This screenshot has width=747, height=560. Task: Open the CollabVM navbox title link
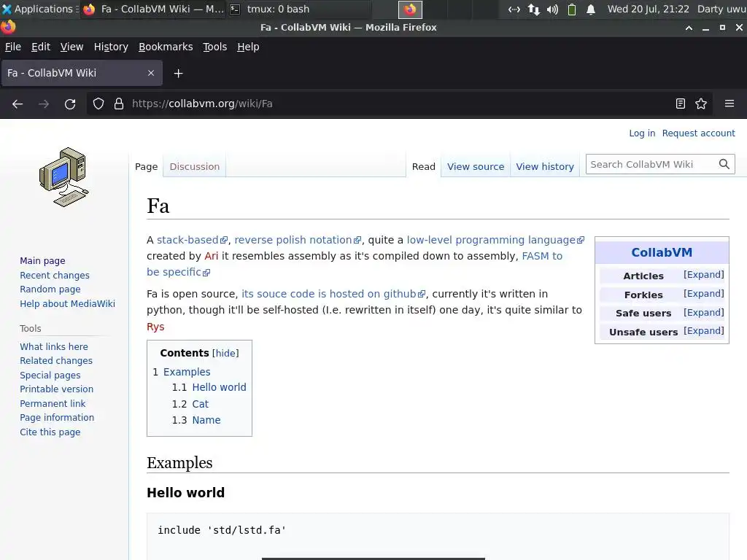[x=661, y=252]
